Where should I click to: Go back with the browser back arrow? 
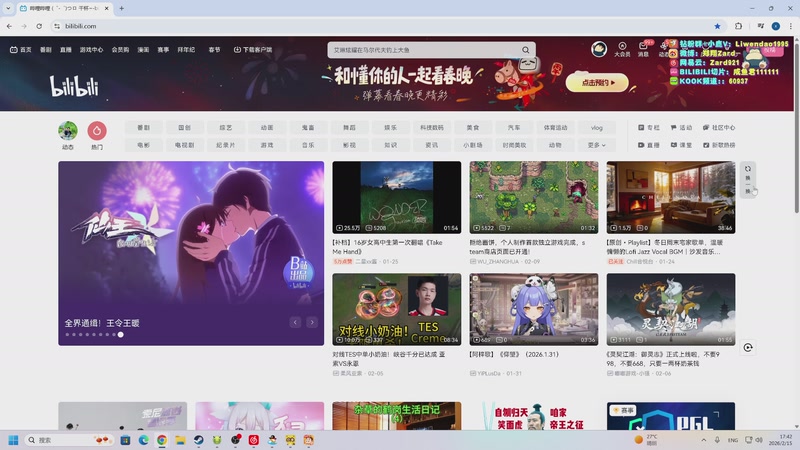[9, 26]
